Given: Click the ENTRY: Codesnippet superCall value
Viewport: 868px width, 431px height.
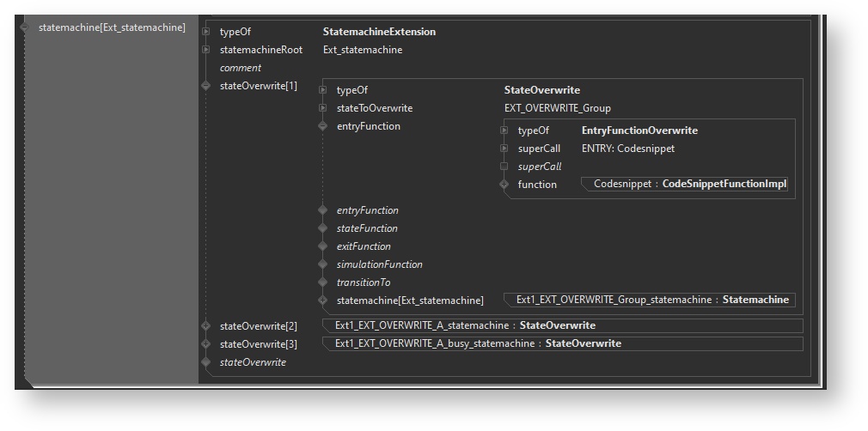Looking at the screenshot, I should (x=627, y=149).
